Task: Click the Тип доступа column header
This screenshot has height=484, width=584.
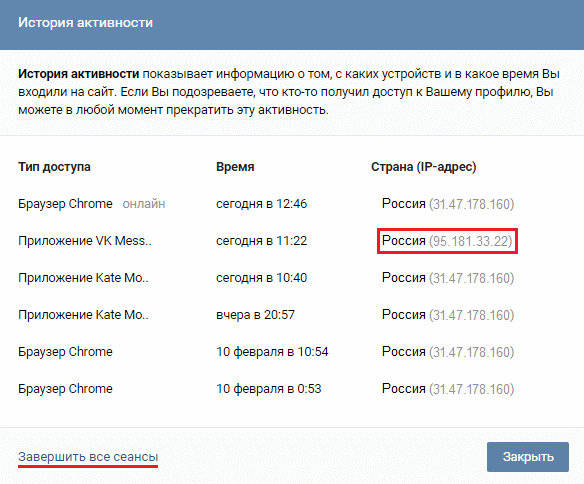Action: (54, 167)
